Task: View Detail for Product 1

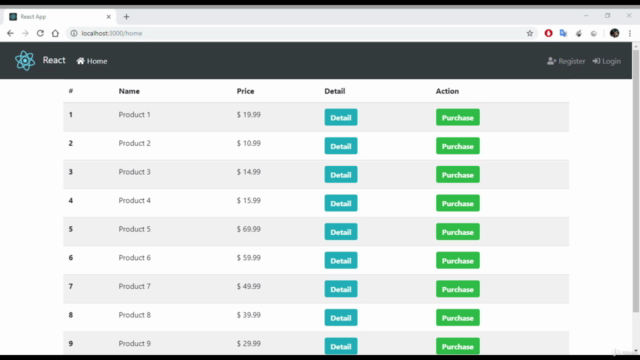Action: (341, 118)
